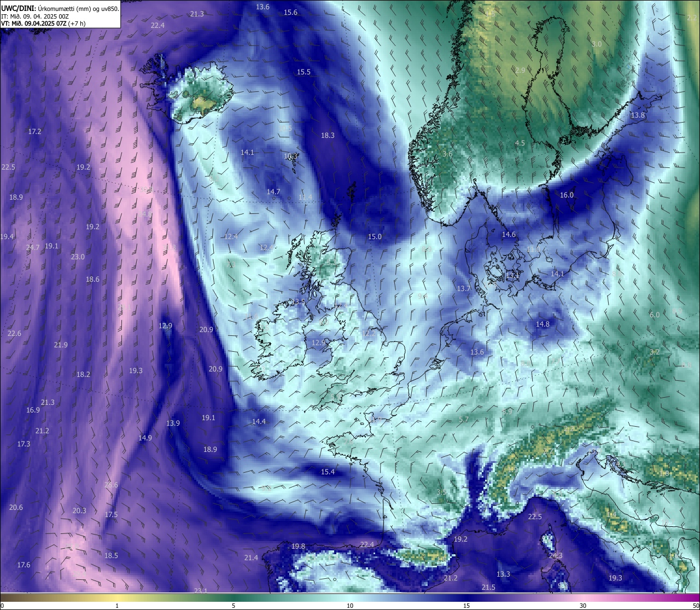
Task: Click the value 15.4 over the Bay of Biscay
Action: click(328, 472)
